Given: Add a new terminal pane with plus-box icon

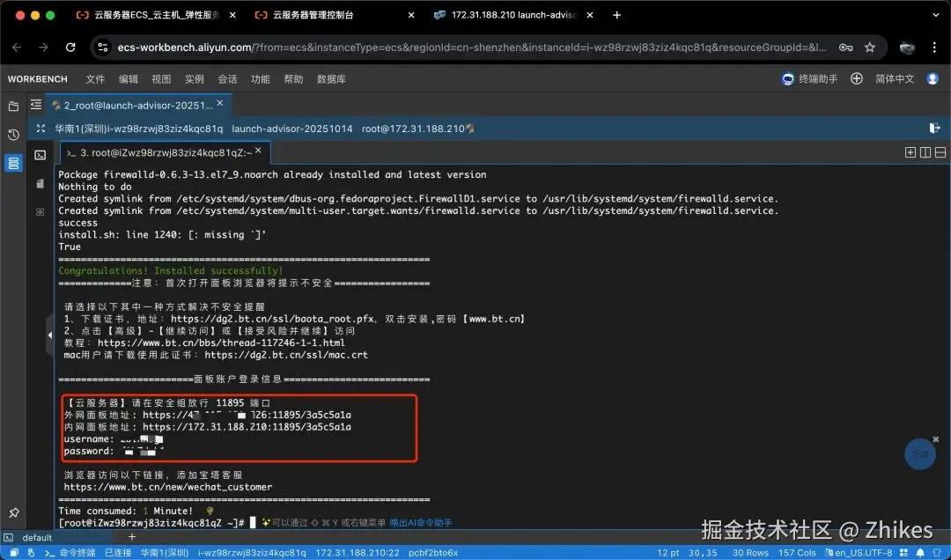Looking at the screenshot, I should click(x=910, y=152).
